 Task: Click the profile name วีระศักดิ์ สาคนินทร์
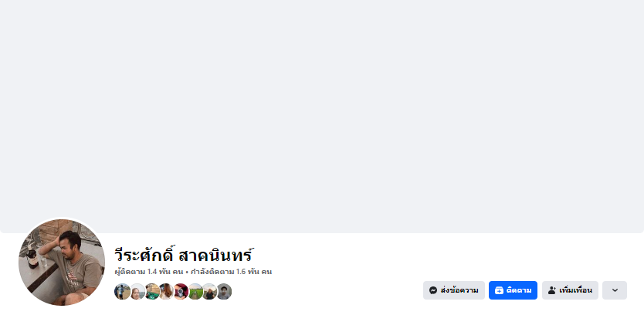(x=183, y=255)
